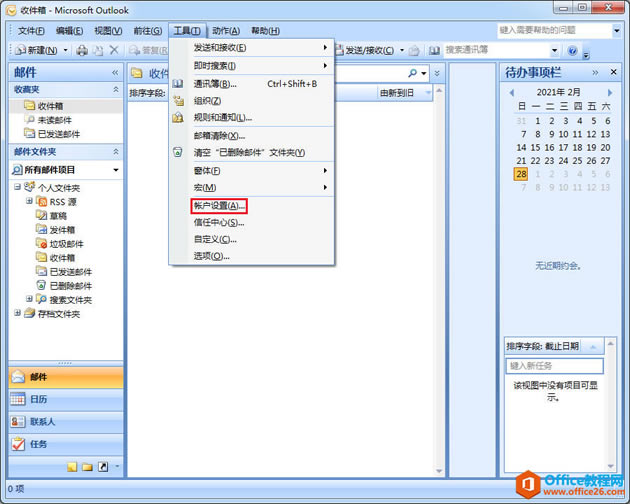Open the 任务 tasks pane
630x504 pixels.
(65, 444)
